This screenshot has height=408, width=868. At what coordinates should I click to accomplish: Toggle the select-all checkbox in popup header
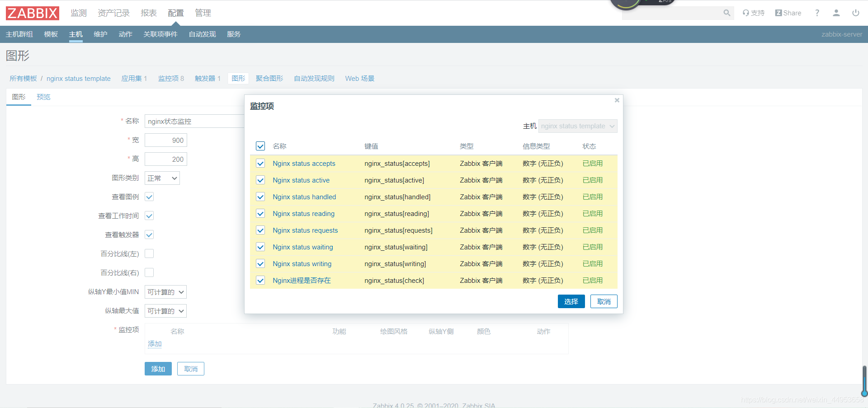[260, 146]
